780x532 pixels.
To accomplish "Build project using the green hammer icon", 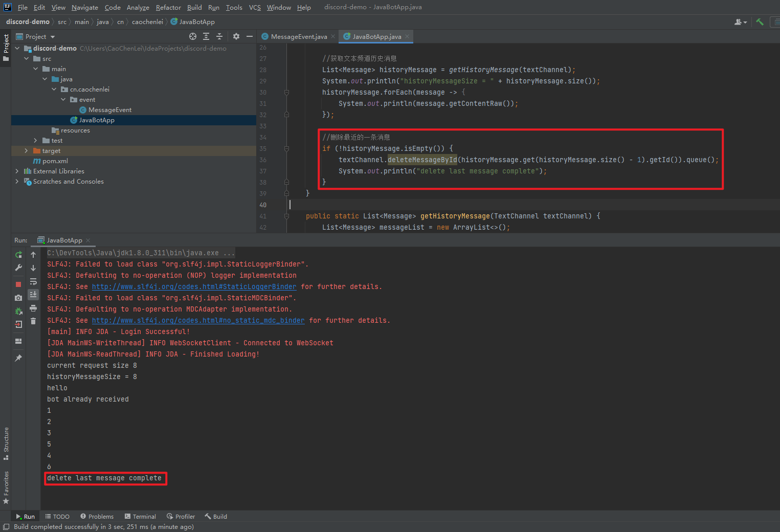I will pos(760,22).
